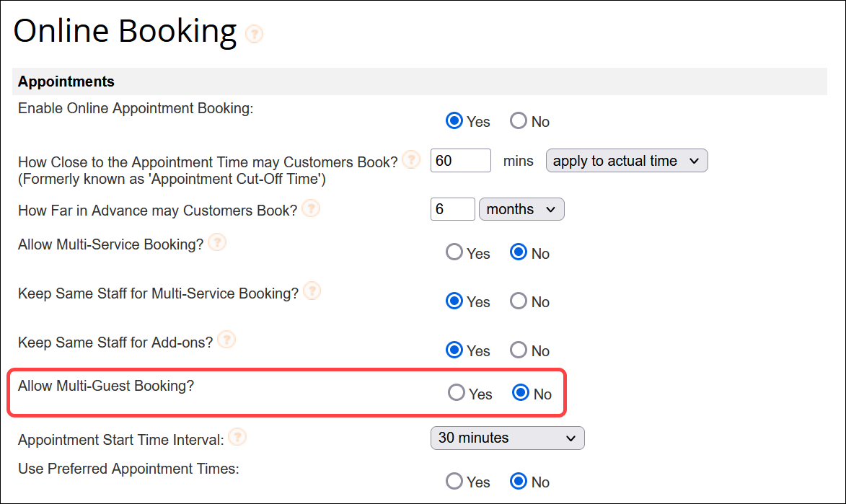Open help icon for Keep Same Staff Multi-Service
Image resolution: width=846 pixels, height=504 pixels.
coord(312,291)
